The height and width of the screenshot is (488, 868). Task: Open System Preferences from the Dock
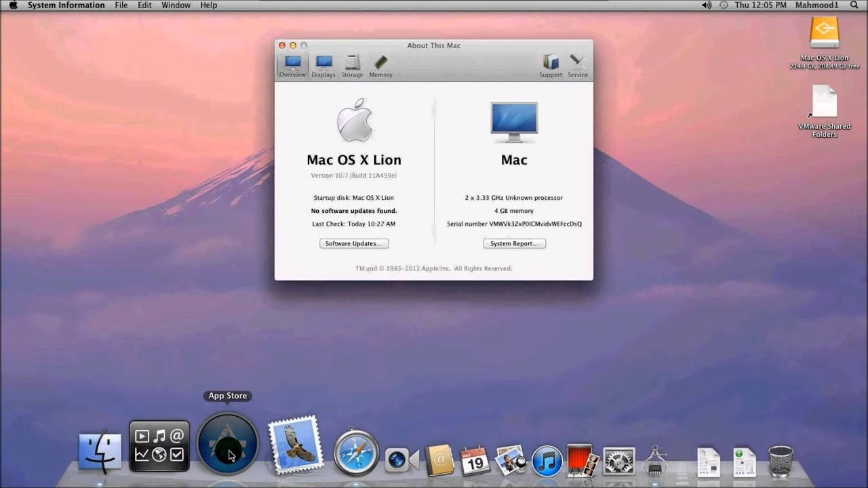point(618,461)
